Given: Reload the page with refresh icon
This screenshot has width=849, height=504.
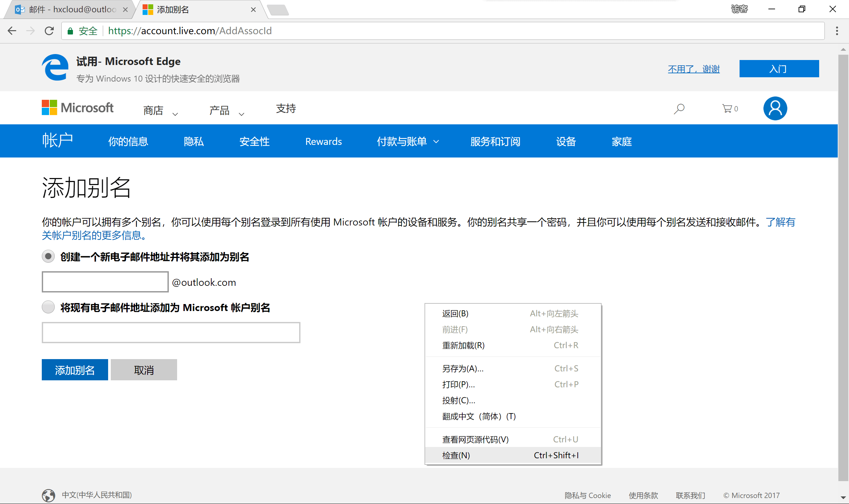Looking at the screenshot, I should tap(49, 31).
